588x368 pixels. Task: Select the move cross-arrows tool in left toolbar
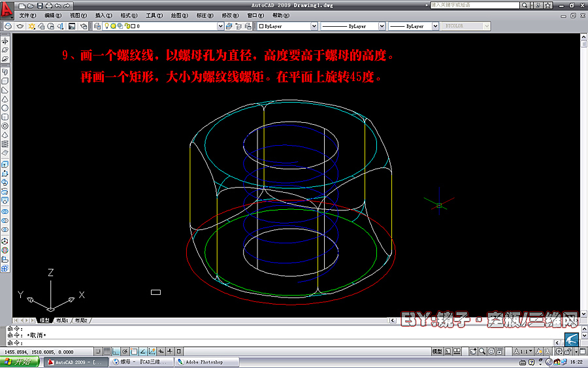coord(5,41)
